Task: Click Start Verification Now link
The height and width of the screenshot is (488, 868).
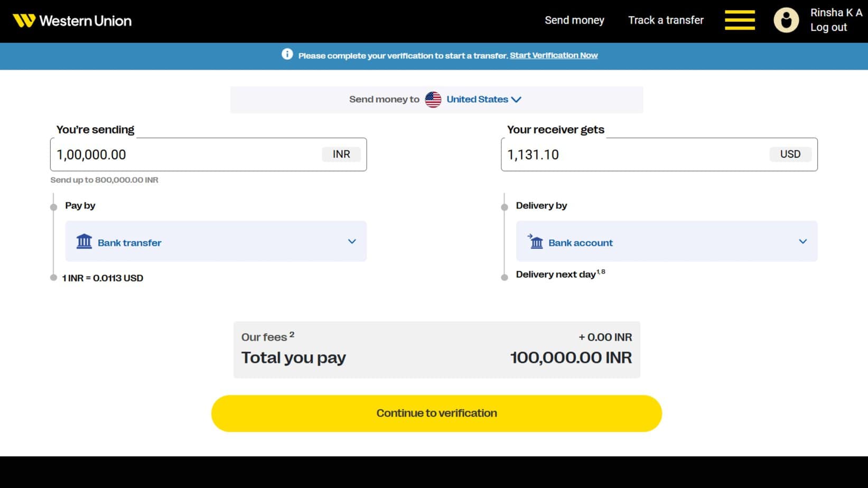Action: (554, 55)
